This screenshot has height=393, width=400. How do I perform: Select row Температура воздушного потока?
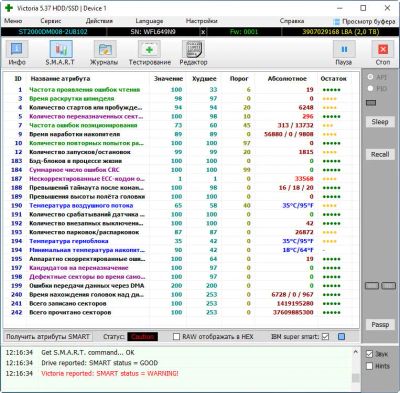(182, 206)
